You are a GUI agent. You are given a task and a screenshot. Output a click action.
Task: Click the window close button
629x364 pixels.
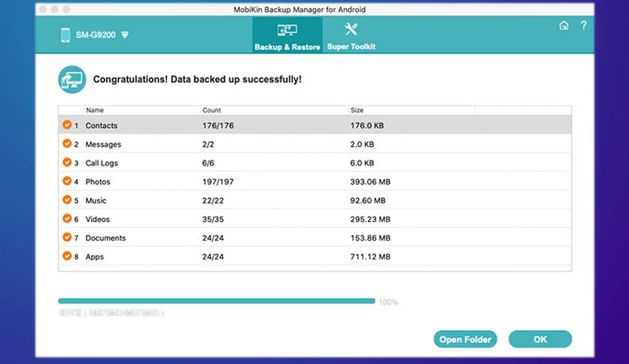(x=44, y=9)
